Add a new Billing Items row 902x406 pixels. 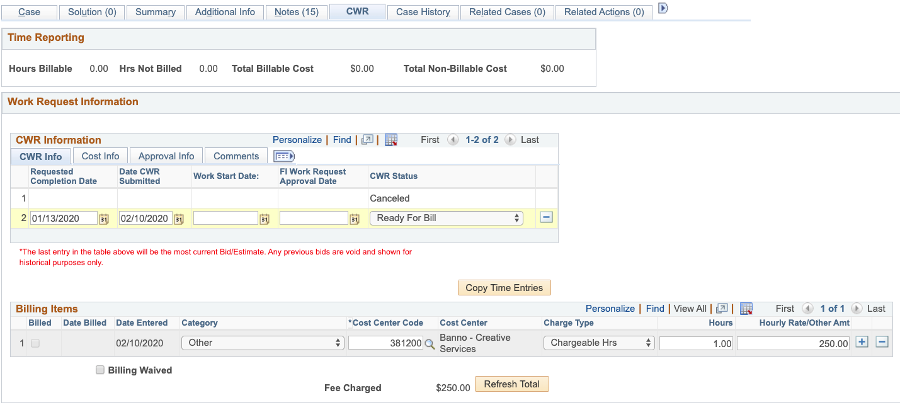pos(863,342)
